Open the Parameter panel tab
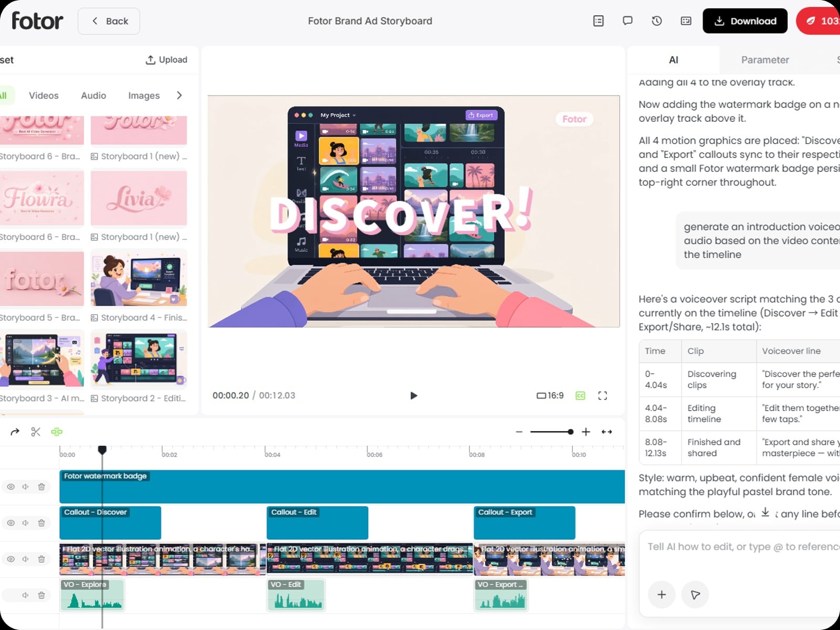840x630 pixels. click(x=765, y=60)
